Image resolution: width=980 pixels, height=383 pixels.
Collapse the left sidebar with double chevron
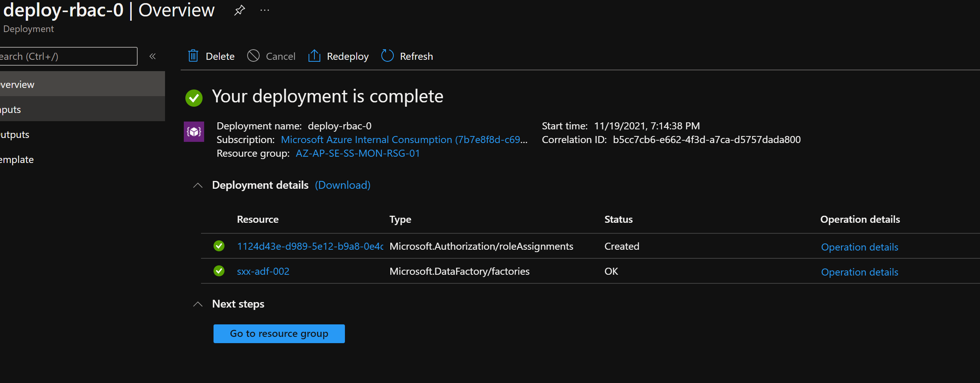pyautogui.click(x=152, y=56)
